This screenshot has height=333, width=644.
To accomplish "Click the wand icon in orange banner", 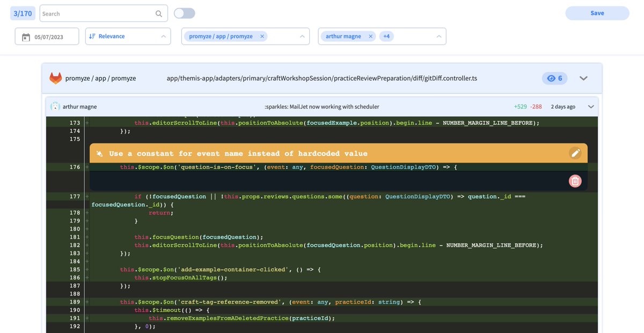I will pos(99,154).
